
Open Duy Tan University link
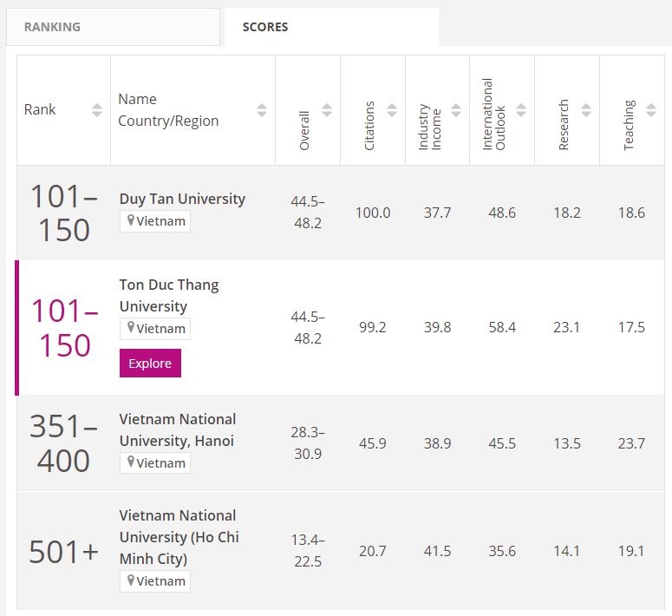click(182, 199)
